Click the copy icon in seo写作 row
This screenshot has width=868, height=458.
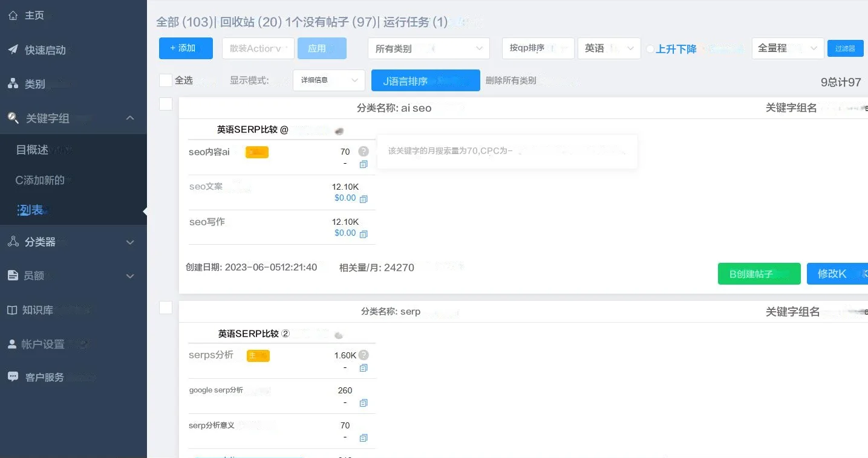tap(364, 234)
